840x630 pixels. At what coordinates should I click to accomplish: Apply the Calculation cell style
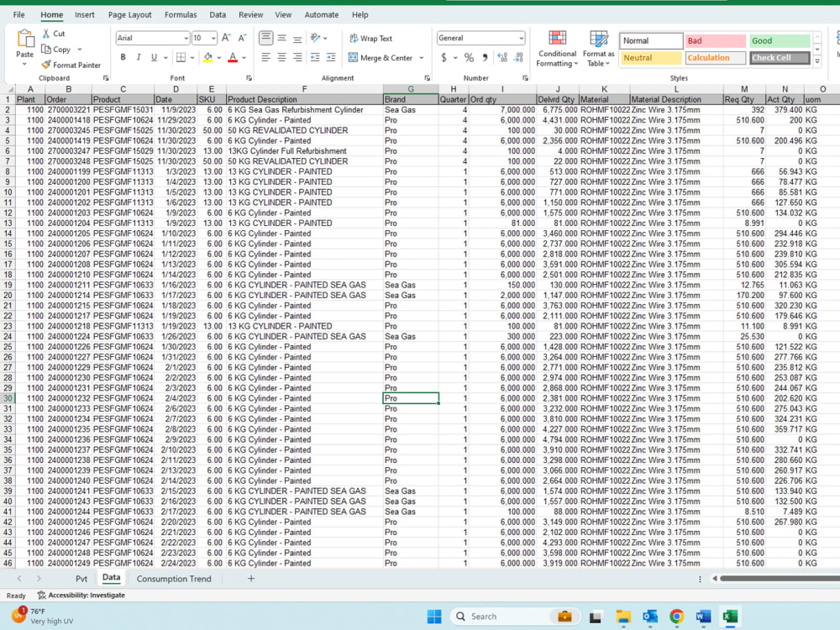pyautogui.click(x=715, y=58)
